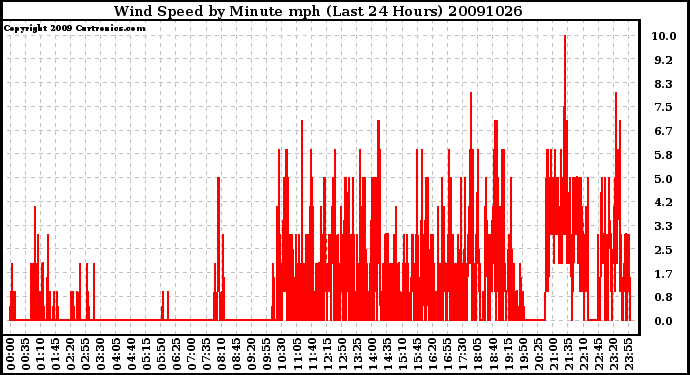Click the 6.7 y-axis label
690x375 pixels.
[664, 131]
